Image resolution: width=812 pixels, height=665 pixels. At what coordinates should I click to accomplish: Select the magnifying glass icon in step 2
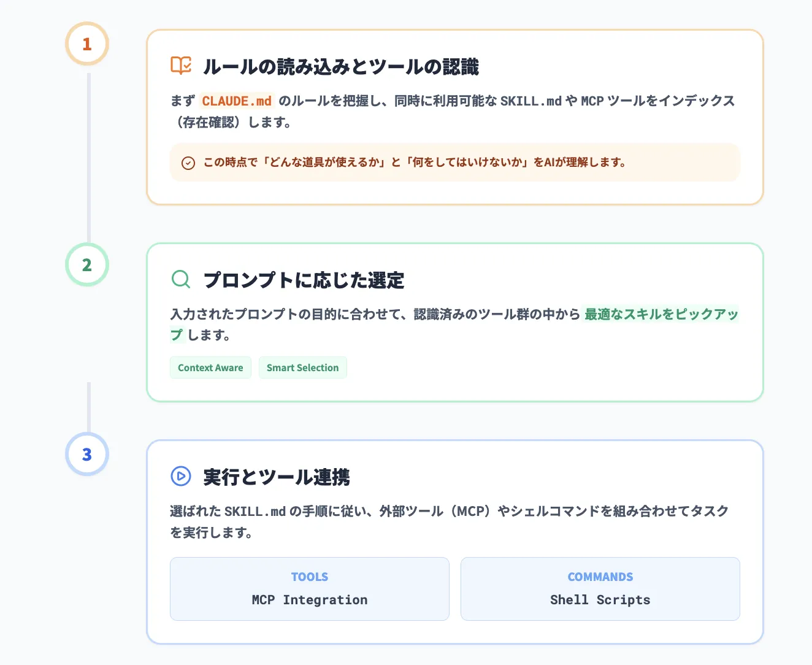point(180,279)
